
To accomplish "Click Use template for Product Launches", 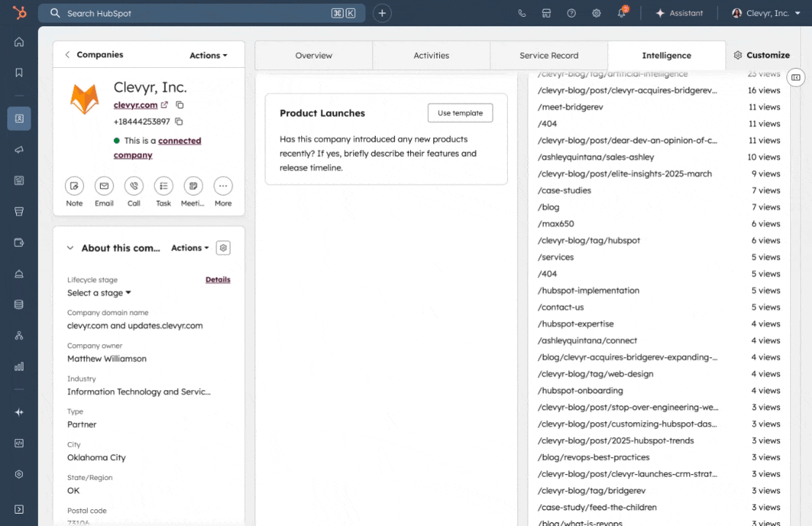I will coord(460,113).
